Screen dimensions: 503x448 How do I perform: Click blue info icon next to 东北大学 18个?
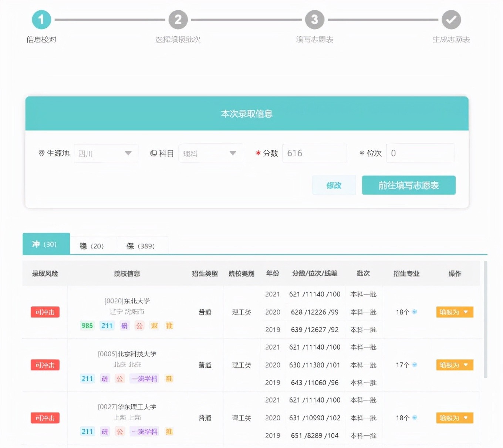point(415,312)
